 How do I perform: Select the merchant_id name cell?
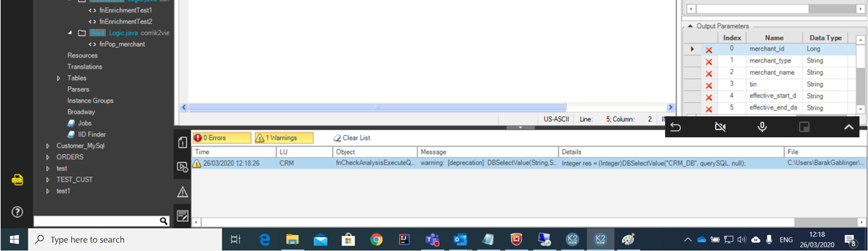[x=774, y=49]
